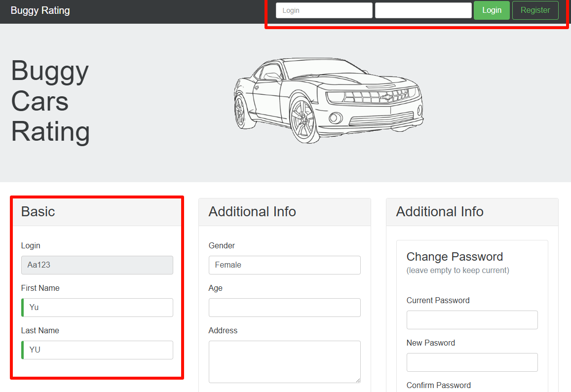Edit the Last Name field
The height and width of the screenshot is (392, 571).
pyautogui.click(x=97, y=350)
